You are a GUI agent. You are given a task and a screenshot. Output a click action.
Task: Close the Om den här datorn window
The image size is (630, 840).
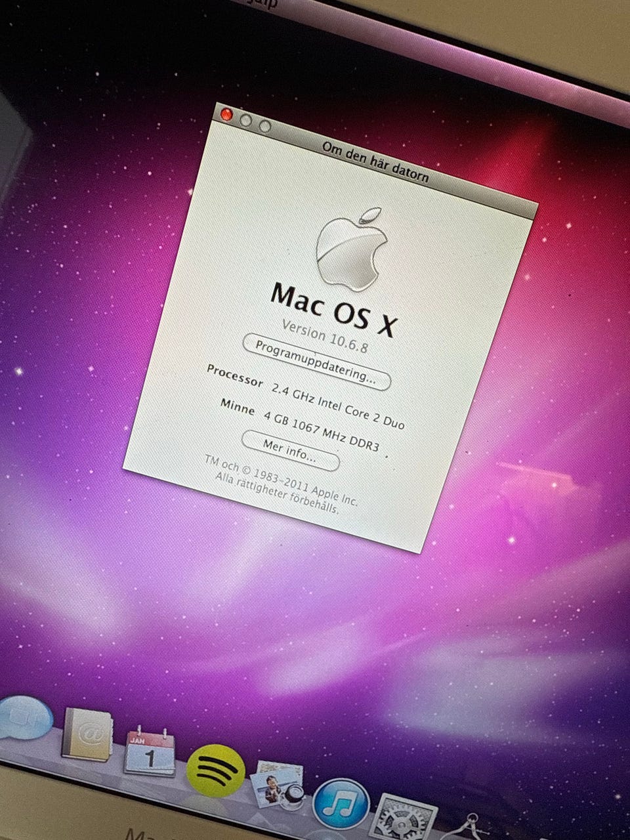tap(227, 115)
